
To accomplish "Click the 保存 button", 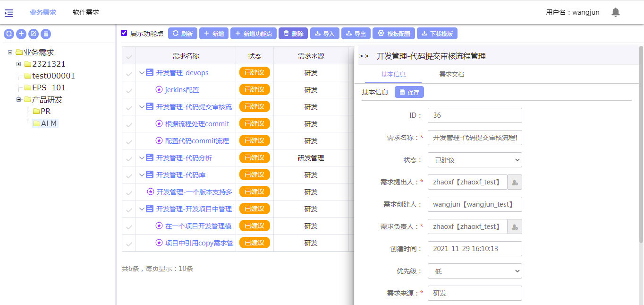I will 409,92.
